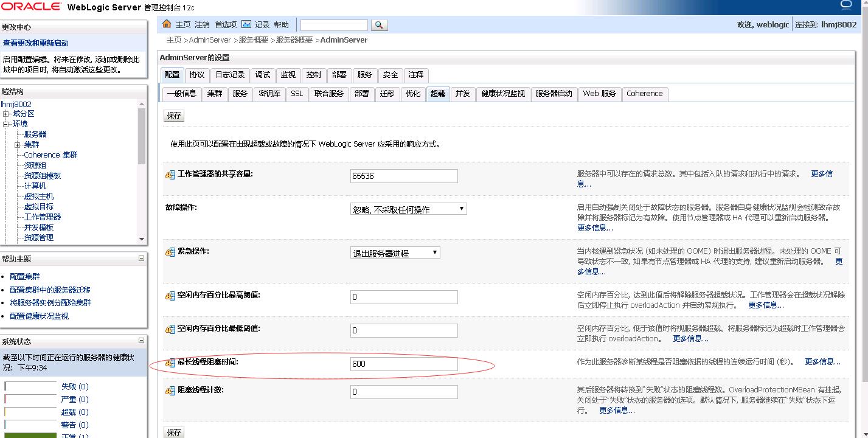Select the 密钥库 subtab

269,94
